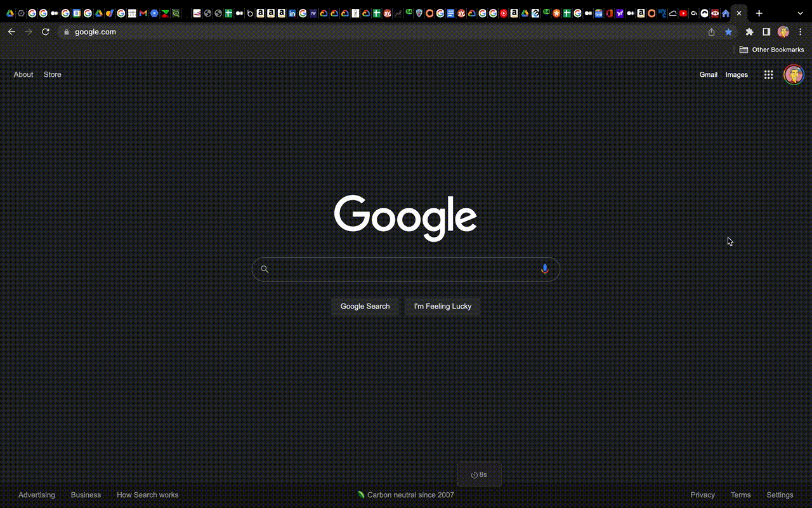This screenshot has height=508, width=812.
Task: Click the Google logo
Action: tap(406, 217)
